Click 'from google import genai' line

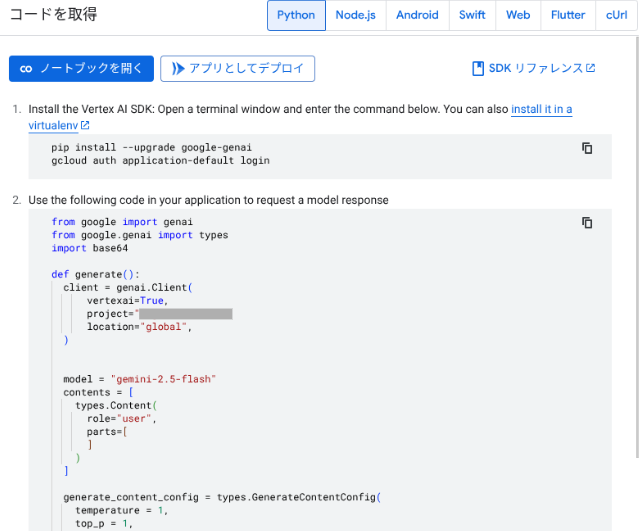tap(122, 222)
